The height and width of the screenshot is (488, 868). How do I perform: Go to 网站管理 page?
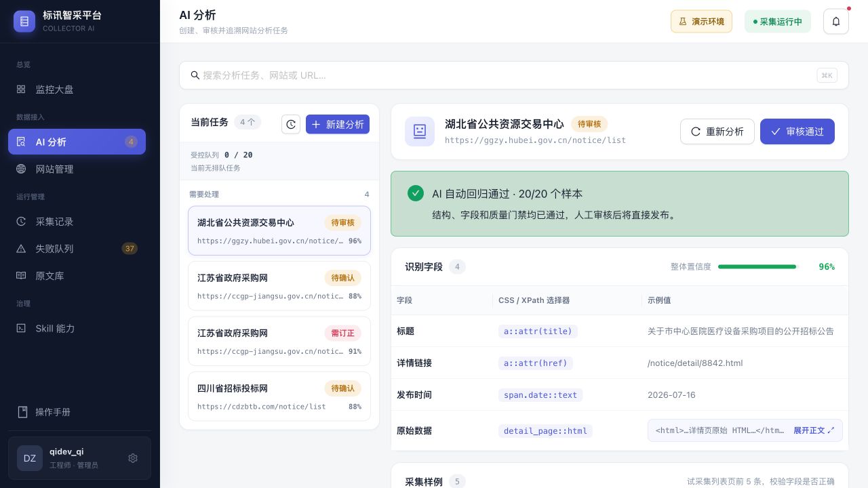point(77,169)
